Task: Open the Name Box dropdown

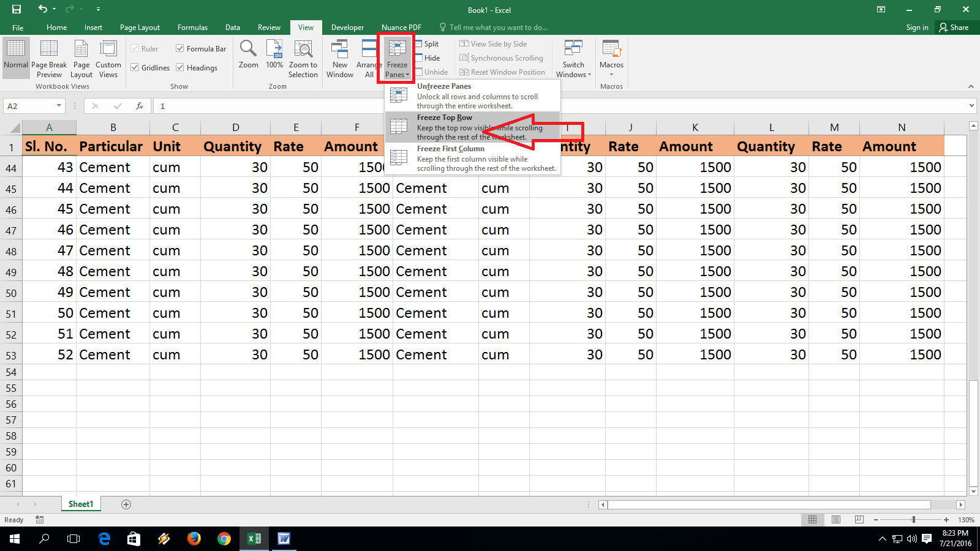Action: click(59, 105)
